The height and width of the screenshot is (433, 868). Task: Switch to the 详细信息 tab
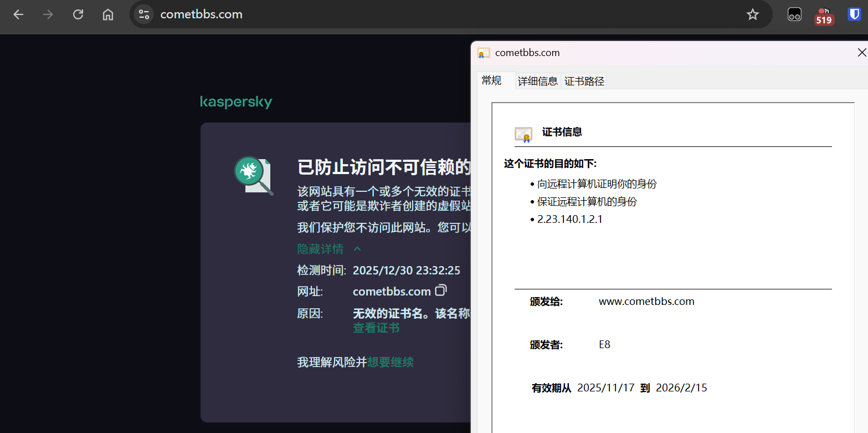[x=537, y=81]
